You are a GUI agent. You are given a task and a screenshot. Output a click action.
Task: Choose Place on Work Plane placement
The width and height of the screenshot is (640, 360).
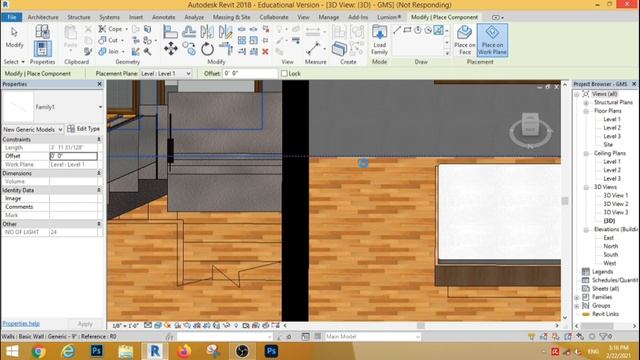click(x=492, y=40)
